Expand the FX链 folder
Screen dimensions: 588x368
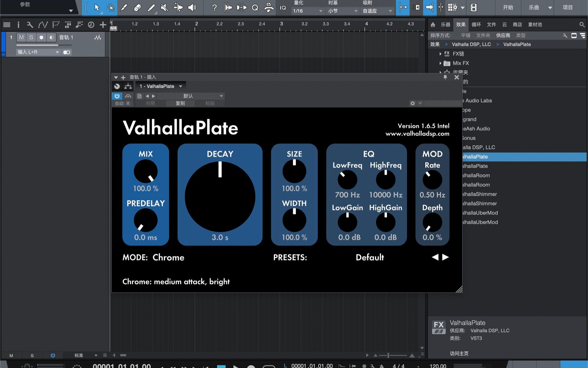(440, 54)
